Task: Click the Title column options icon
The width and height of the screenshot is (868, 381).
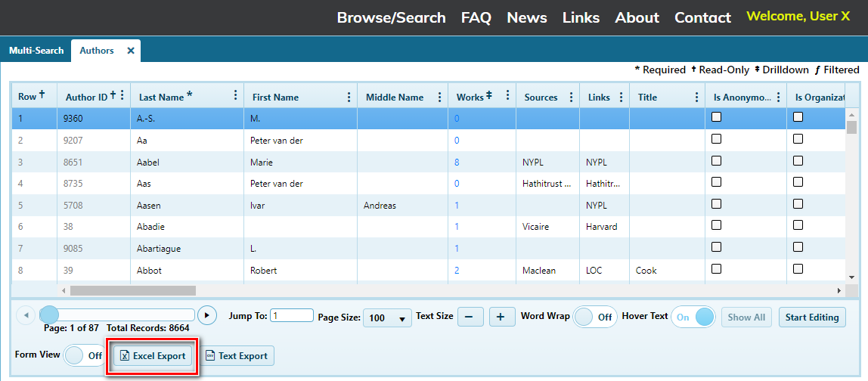Action: 696,97
